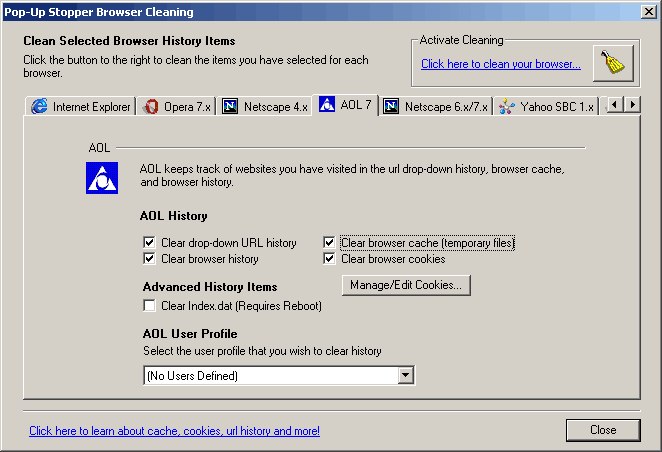
Task: Switch to Yahoo SBC 1.x tab
Action: pos(546,107)
